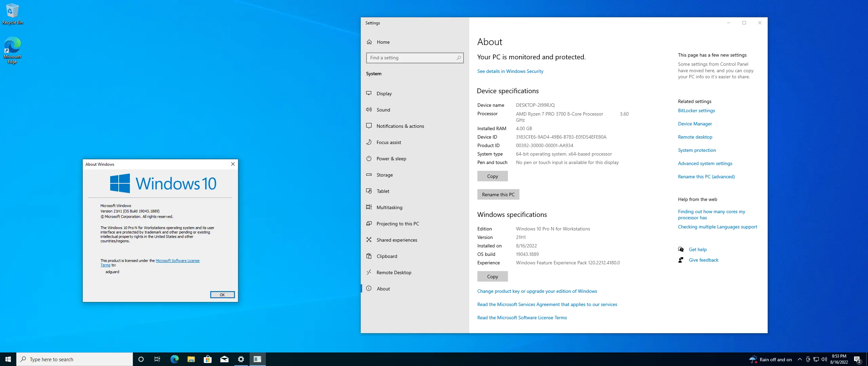Open the Get help link
This screenshot has height=366, width=868.
[697, 249]
